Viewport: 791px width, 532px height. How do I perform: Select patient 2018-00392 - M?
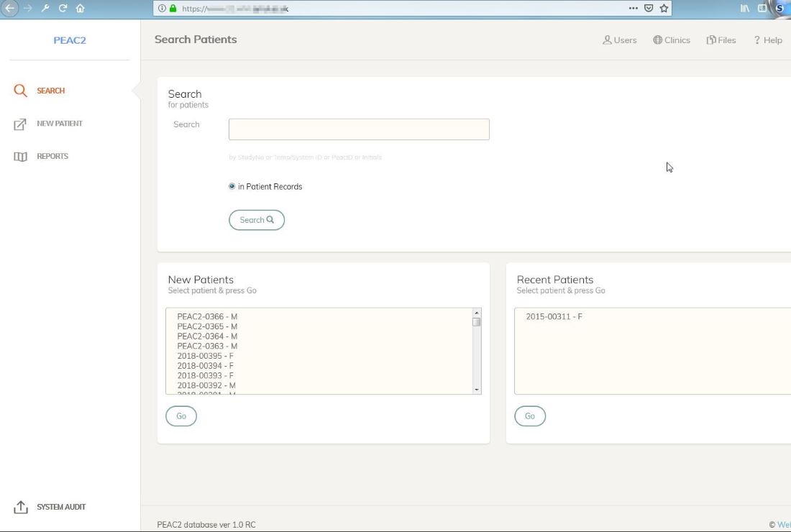206,385
